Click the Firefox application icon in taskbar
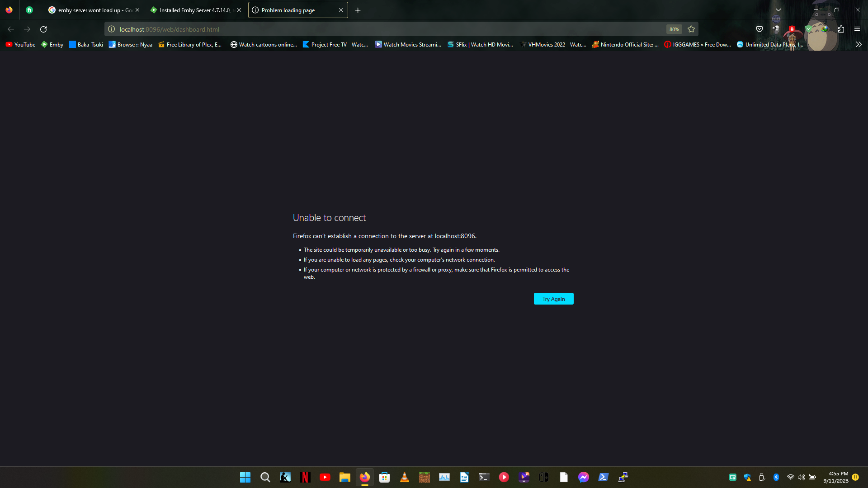 pyautogui.click(x=364, y=477)
